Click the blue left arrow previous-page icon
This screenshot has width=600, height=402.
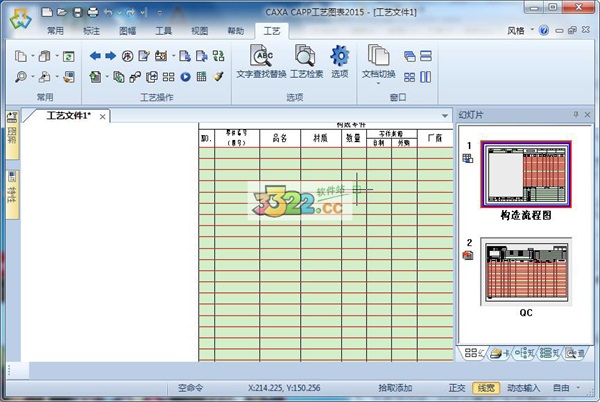point(95,56)
